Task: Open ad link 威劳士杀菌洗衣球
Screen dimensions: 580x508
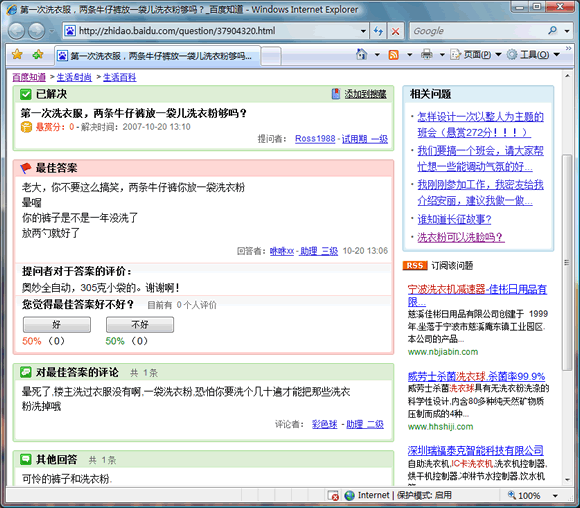Action: pyautogui.click(x=476, y=376)
